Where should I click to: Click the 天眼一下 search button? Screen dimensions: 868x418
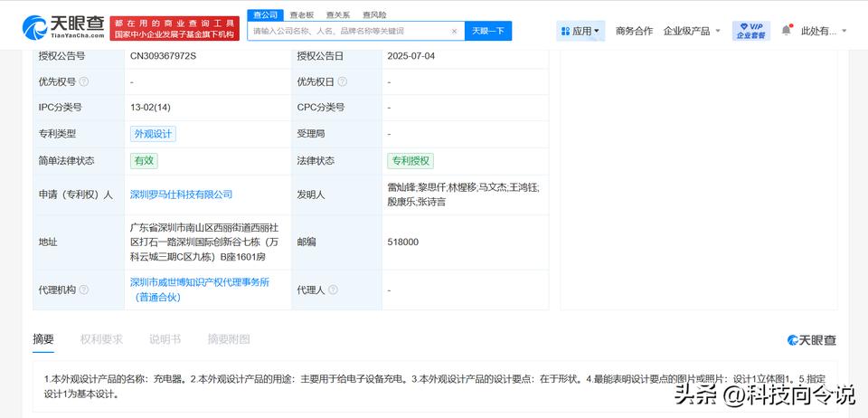pyautogui.click(x=488, y=31)
